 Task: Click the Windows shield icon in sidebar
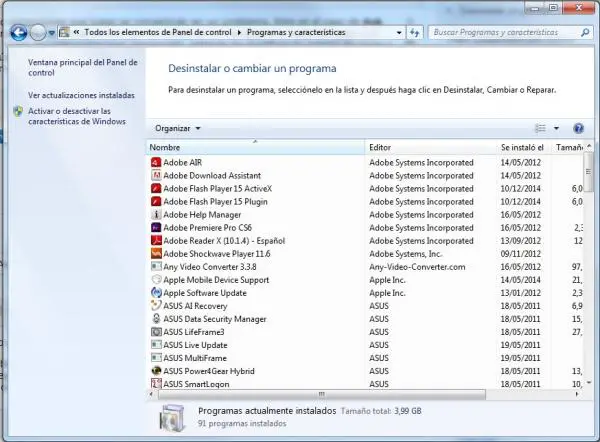coord(18,111)
